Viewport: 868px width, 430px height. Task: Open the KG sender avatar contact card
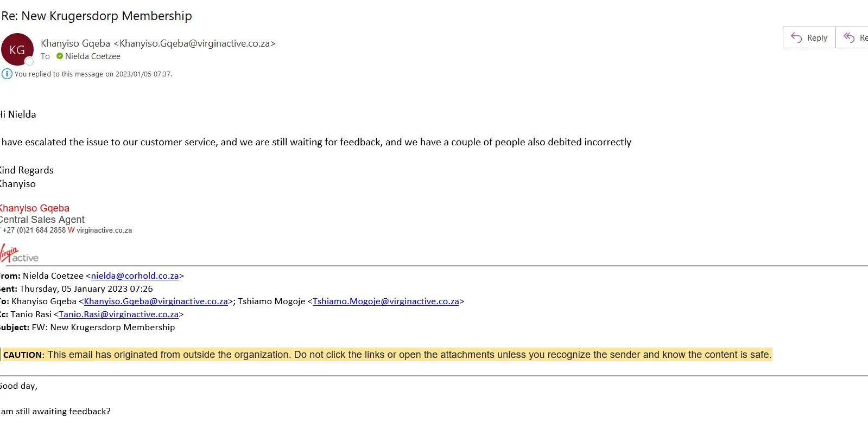pyautogui.click(x=17, y=49)
